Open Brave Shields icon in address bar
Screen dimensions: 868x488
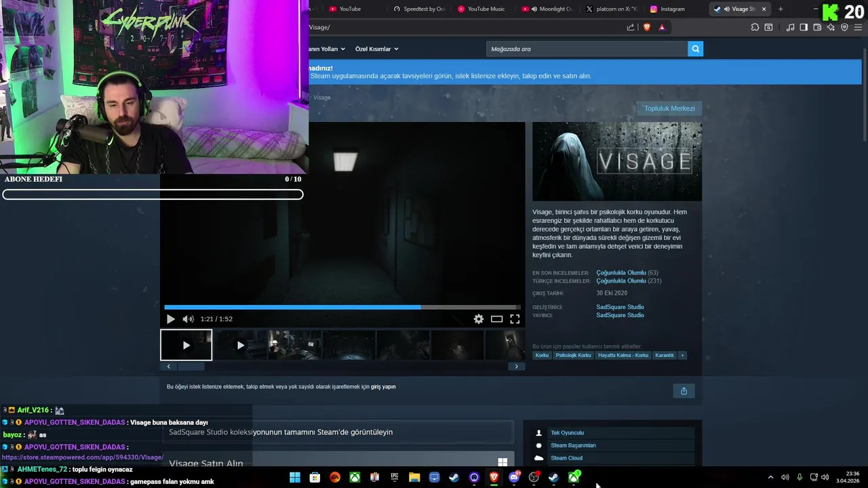(646, 27)
